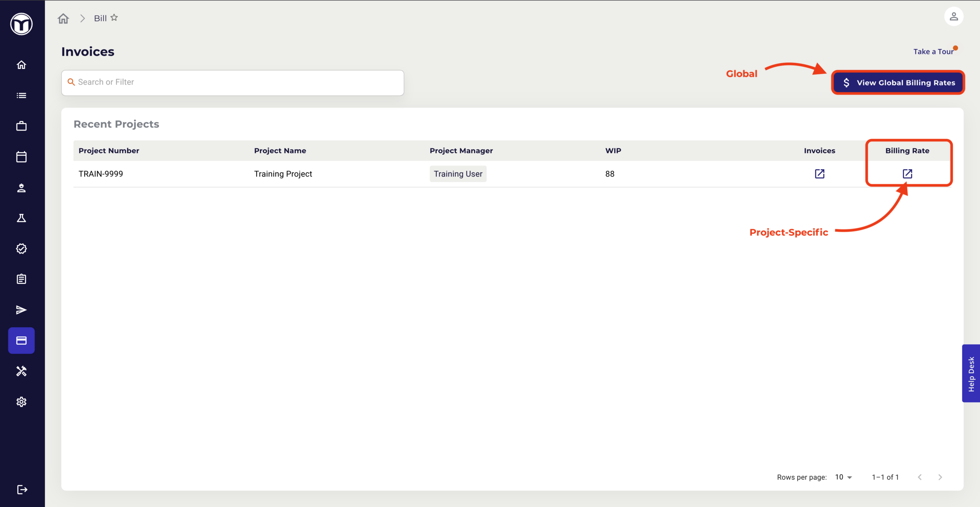Screen dimensions: 980x507
Task: Open Invoices link for TRAIN-9999
Action: pyautogui.click(x=819, y=174)
